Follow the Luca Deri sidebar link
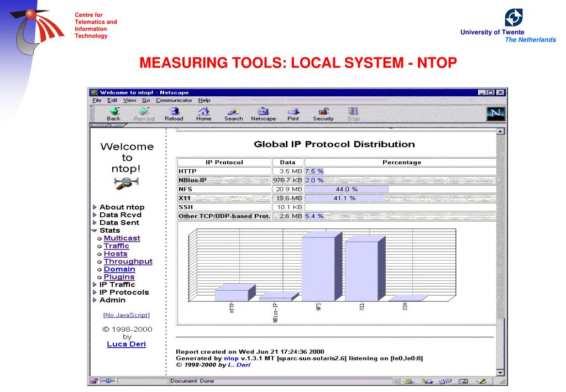 [127, 344]
